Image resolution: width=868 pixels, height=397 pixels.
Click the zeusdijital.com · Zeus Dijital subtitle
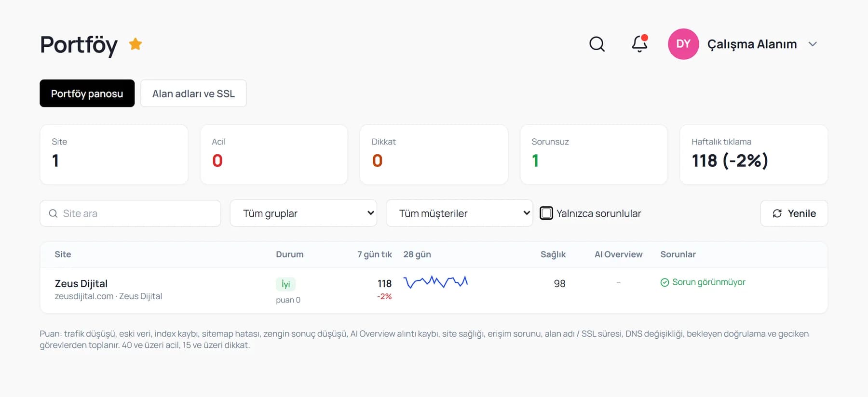pos(108,296)
